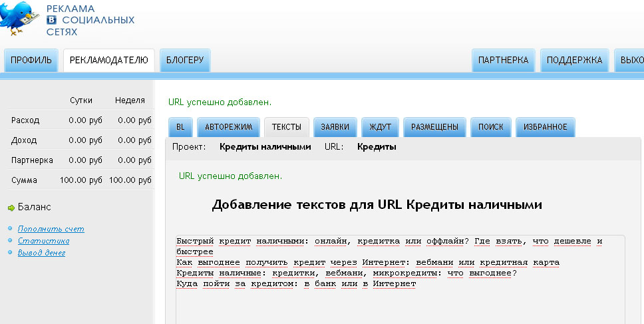This screenshot has height=324, width=644.
Task: Open the РАЗМЕЩЕНЫ sub-tab
Action: (434, 127)
